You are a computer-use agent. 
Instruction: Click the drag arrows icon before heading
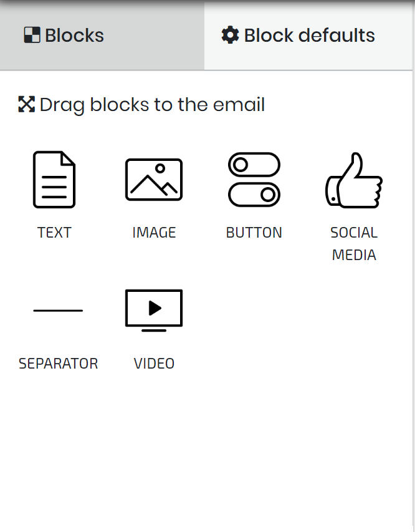point(26,104)
